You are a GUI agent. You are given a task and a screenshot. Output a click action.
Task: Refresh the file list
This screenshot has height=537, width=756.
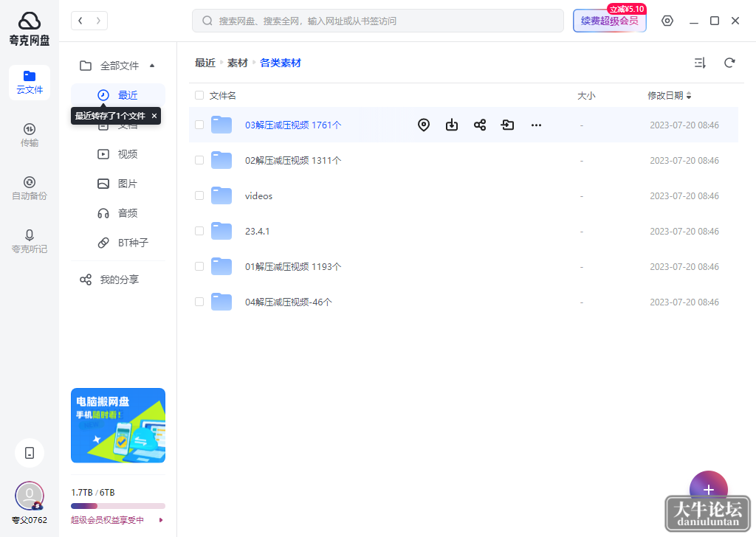pos(729,63)
